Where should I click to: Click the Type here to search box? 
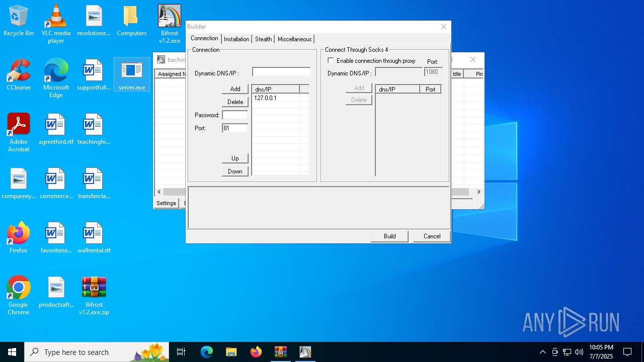pos(97,352)
